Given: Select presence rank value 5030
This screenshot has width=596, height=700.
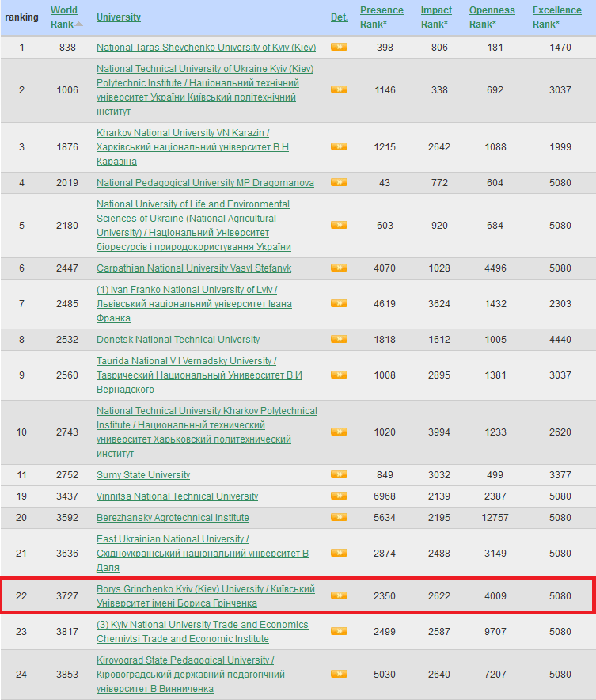Looking at the screenshot, I should point(385,675).
